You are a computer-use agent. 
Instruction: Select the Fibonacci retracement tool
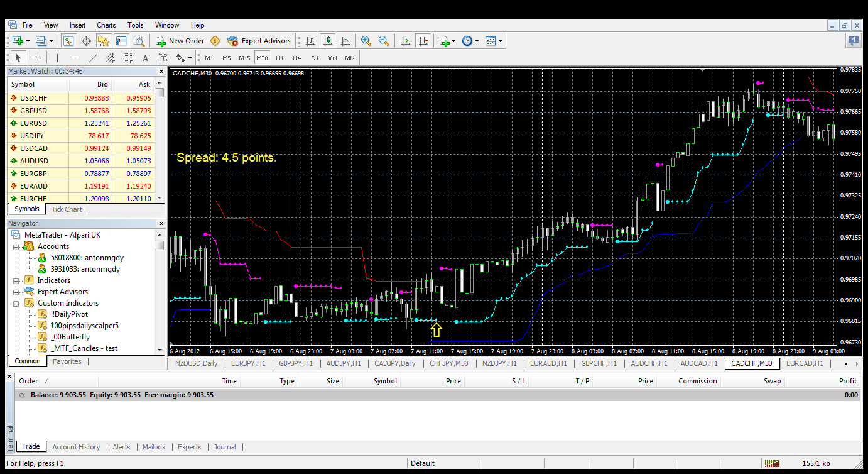point(127,58)
